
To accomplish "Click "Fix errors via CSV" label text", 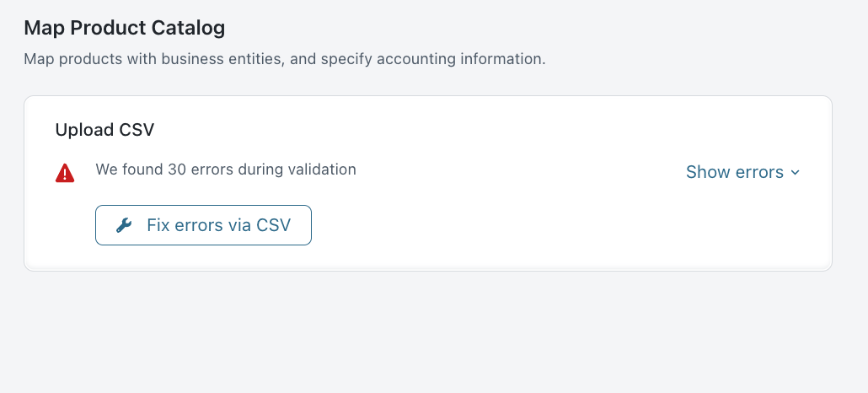I will point(218,225).
